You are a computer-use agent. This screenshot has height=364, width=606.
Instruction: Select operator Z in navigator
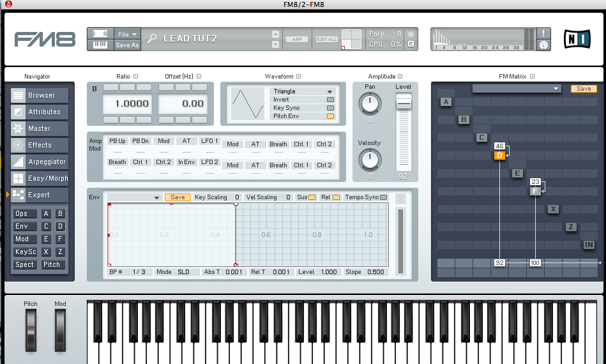point(60,252)
